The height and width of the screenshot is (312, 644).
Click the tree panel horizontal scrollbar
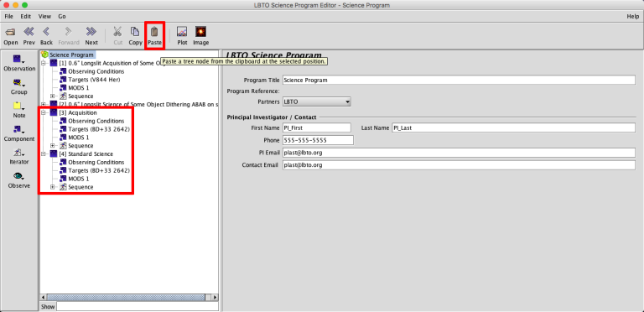pyautogui.click(x=129, y=297)
